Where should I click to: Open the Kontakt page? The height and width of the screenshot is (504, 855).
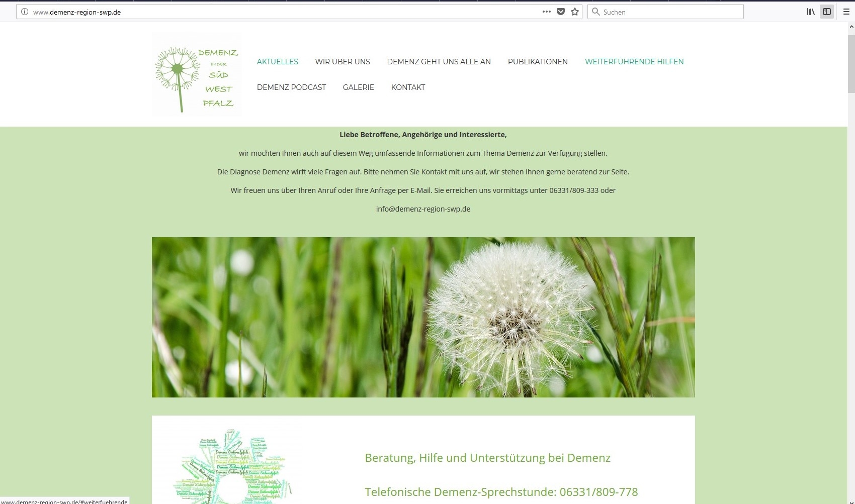click(408, 87)
